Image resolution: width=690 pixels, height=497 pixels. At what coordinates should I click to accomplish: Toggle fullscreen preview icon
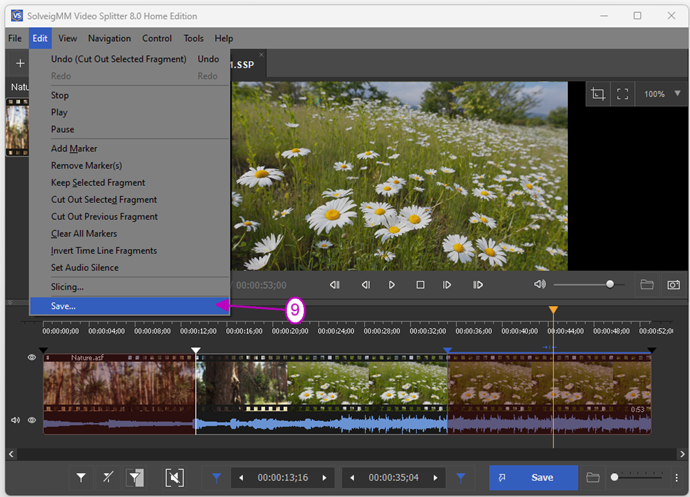coord(622,94)
